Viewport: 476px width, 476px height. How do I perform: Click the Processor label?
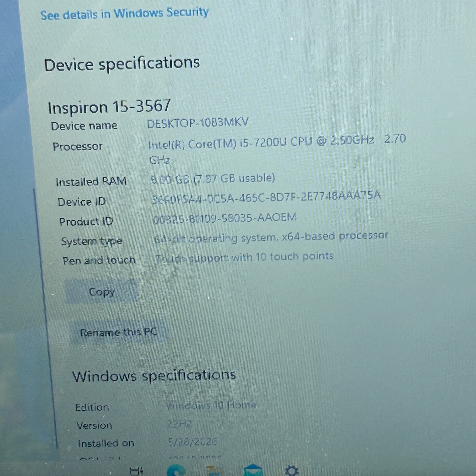(x=78, y=146)
